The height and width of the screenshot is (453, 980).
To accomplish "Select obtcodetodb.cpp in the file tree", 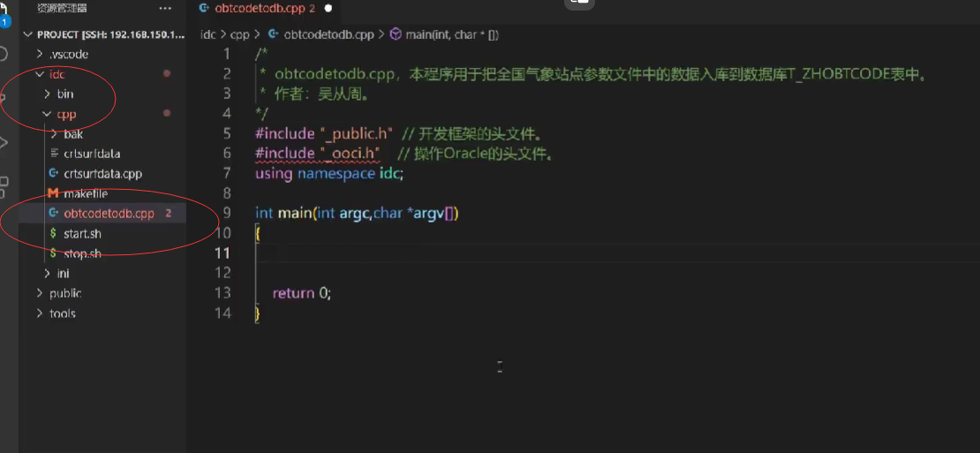I will click(x=109, y=214).
